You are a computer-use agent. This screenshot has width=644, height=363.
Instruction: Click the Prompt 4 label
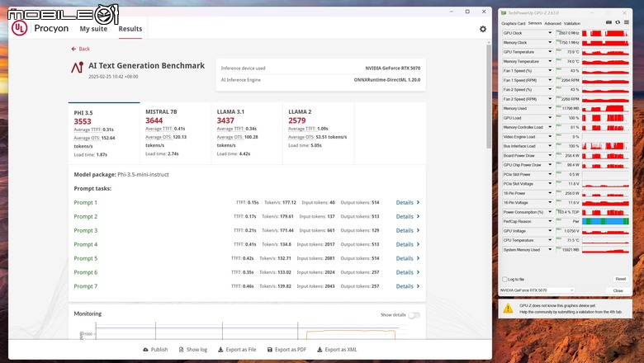click(85, 244)
